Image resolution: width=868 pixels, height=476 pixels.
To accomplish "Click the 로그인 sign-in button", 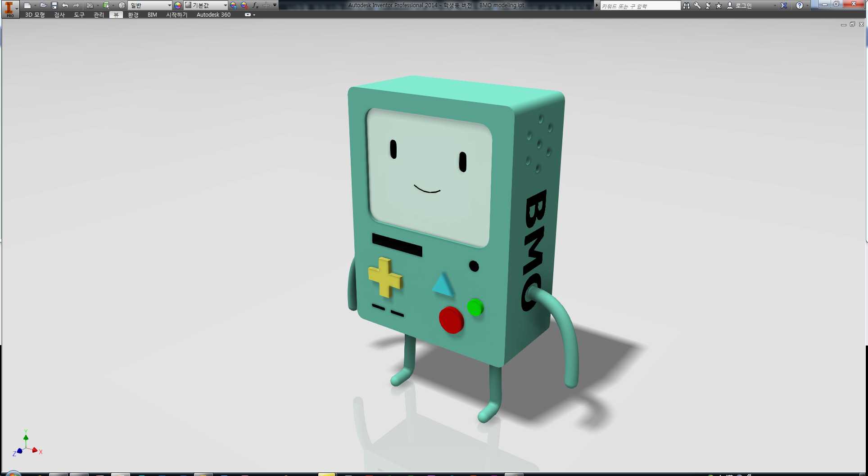I will [x=739, y=5].
